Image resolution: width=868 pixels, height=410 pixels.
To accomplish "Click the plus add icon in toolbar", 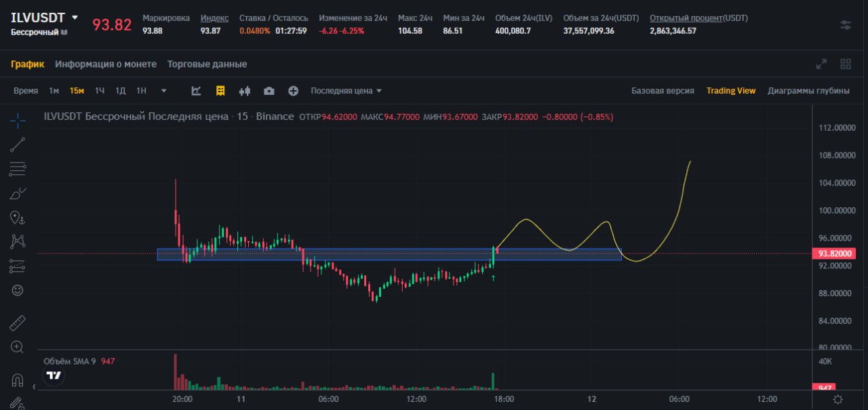I will pos(293,91).
